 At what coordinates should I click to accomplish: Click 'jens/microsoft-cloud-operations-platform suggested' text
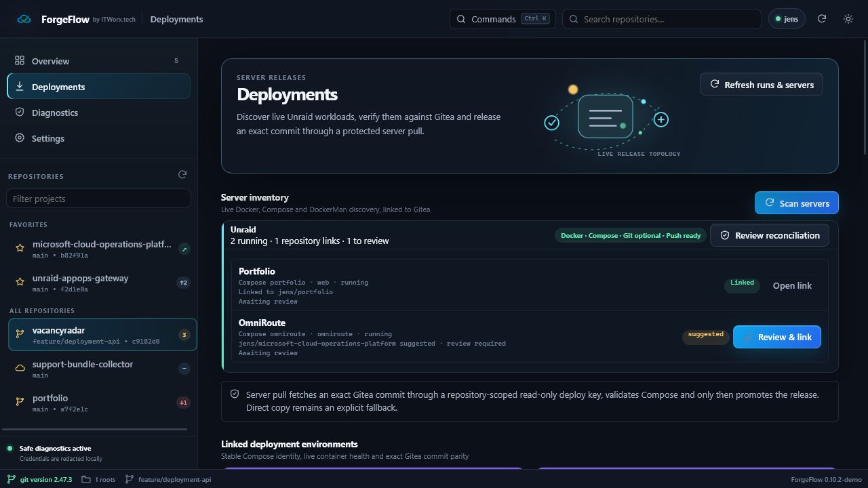[336, 344]
